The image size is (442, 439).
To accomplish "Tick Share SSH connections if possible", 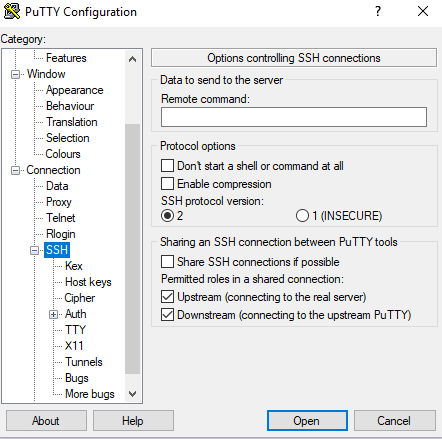I will (167, 262).
